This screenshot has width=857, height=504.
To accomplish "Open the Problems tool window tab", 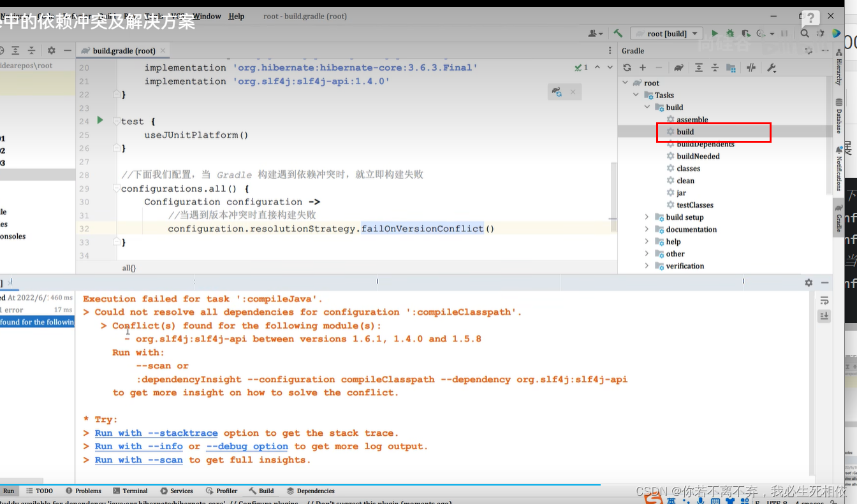I will [83, 491].
